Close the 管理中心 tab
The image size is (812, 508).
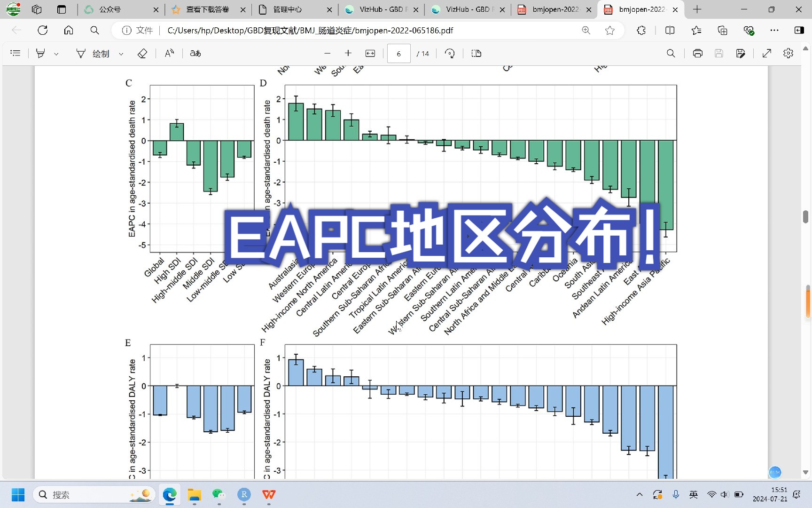[329, 9]
